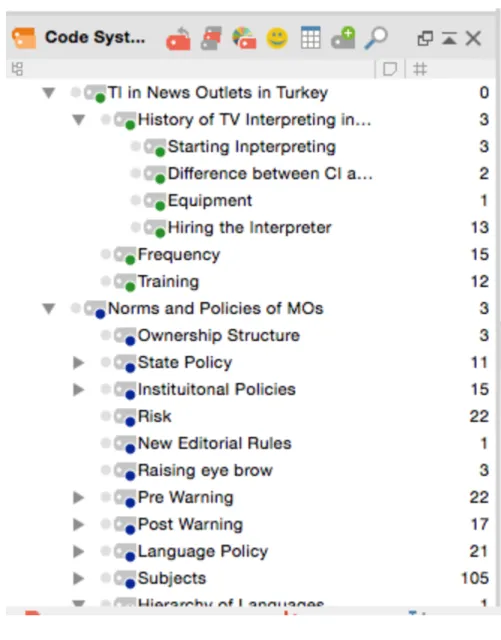Open search magnifying glass in Code System
Screen dimensions: 501x640
(376, 38)
